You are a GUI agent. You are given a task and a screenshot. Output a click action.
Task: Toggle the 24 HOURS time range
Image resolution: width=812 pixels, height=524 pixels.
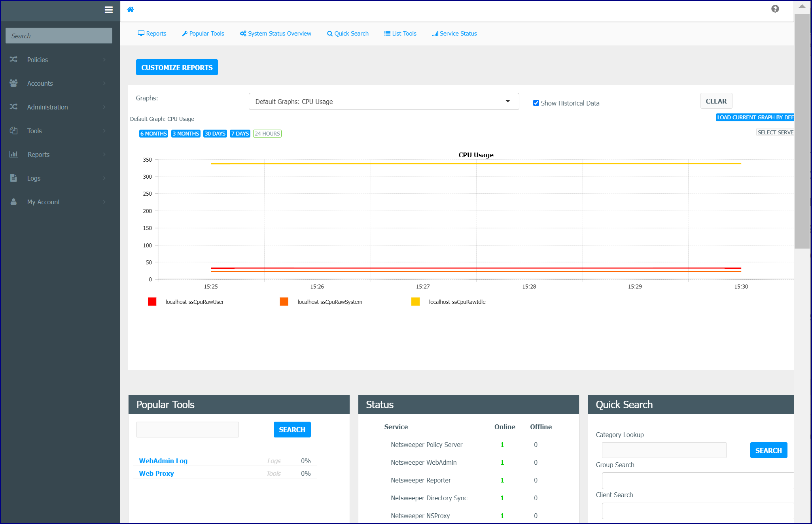point(267,134)
